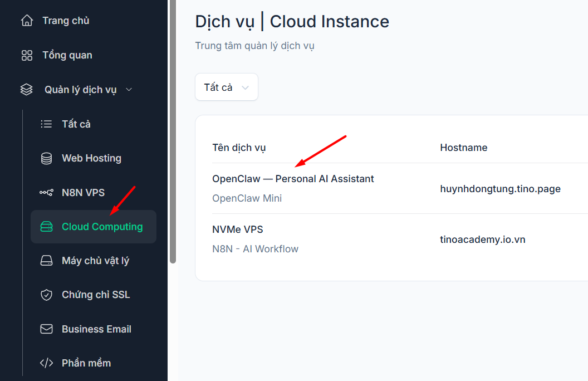Click the hostname huynhdongtung.tino.page
The width and height of the screenshot is (588, 381).
[500, 188]
